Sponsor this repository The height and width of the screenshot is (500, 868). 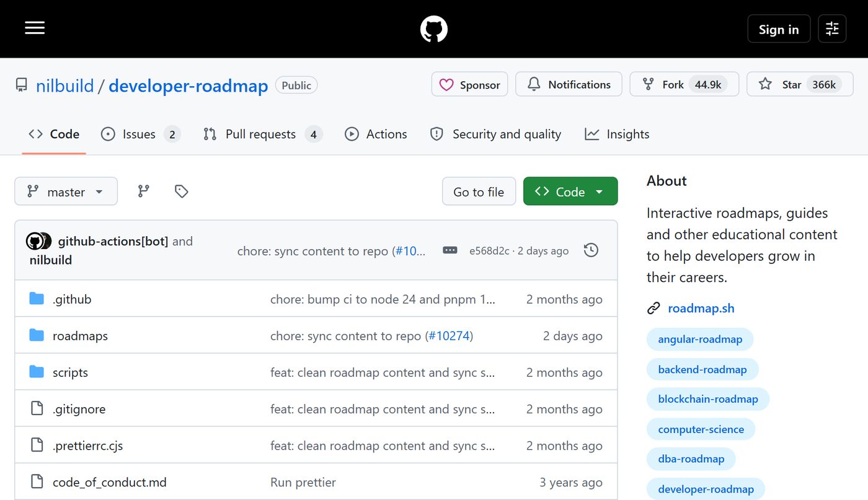(469, 84)
